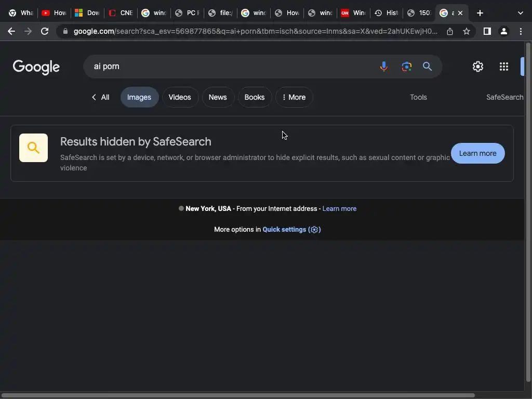This screenshot has width=532, height=399.
Task: Switch to the PC tab
Action: click(187, 13)
